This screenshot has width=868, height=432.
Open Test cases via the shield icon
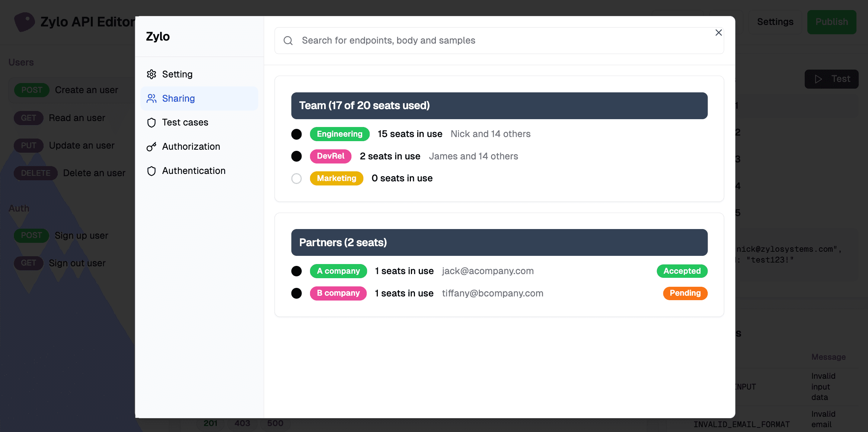[x=151, y=122]
